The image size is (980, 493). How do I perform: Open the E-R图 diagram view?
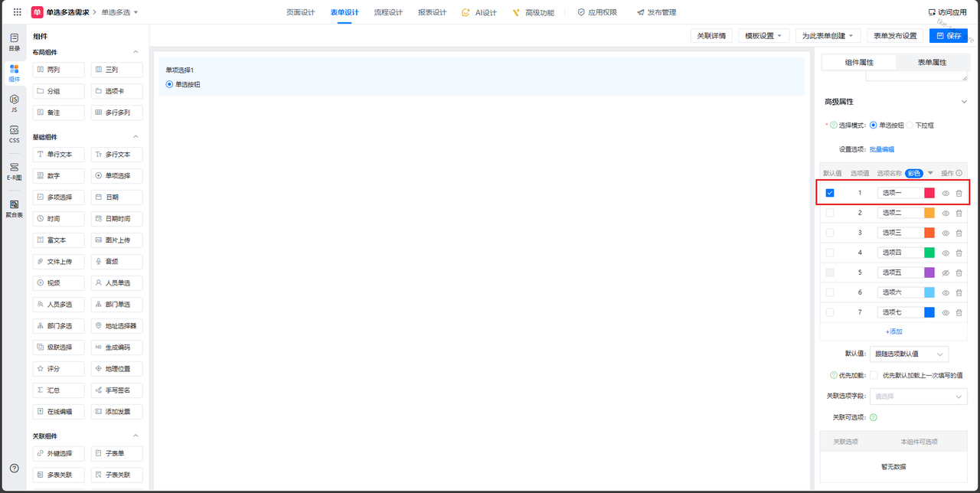click(14, 171)
